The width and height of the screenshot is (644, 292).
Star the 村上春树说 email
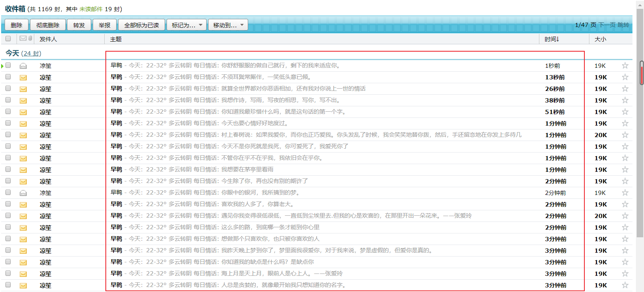pos(625,135)
